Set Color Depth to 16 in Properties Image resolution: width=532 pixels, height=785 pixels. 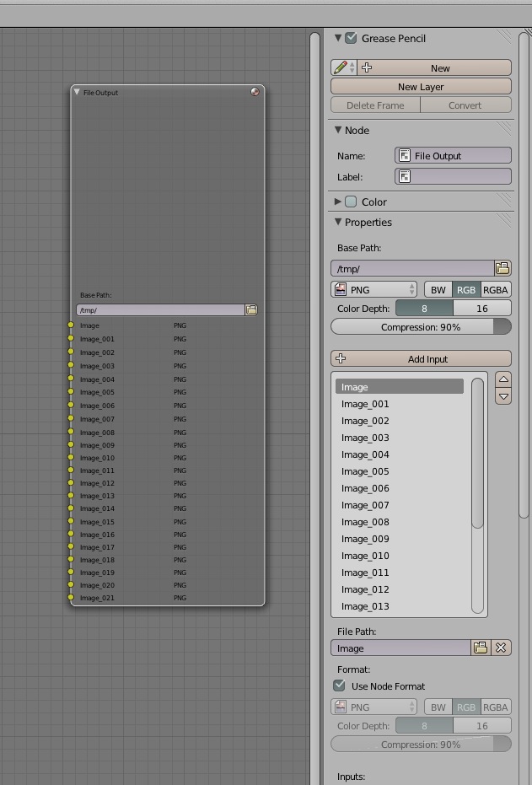pos(482,309)
